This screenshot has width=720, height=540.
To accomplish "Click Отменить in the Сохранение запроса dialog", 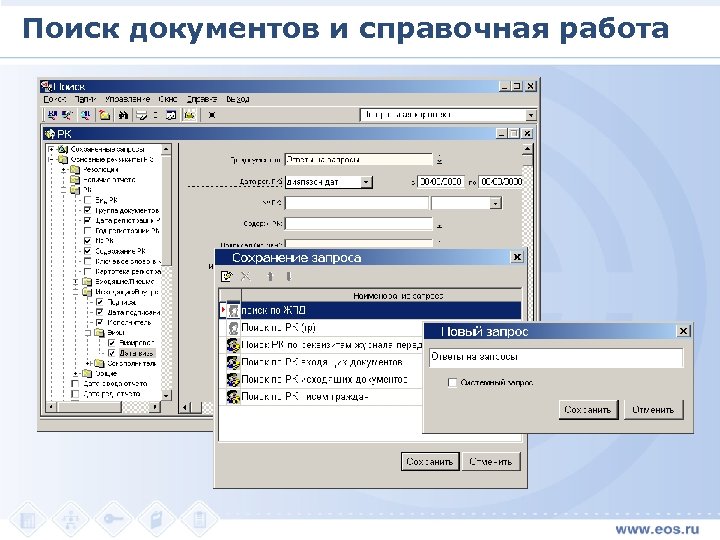I will pos(491,462).
